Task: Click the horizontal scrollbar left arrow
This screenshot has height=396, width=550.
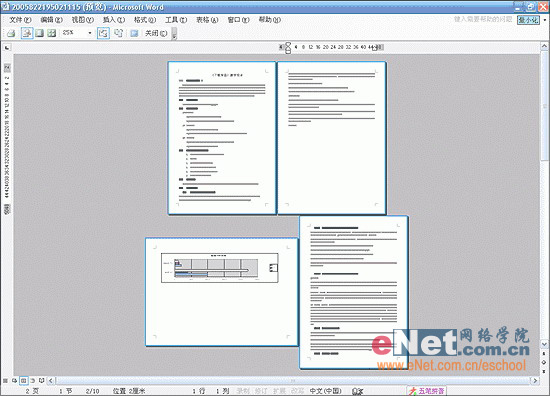Action: pyautogui.click(x=51, y=381)
